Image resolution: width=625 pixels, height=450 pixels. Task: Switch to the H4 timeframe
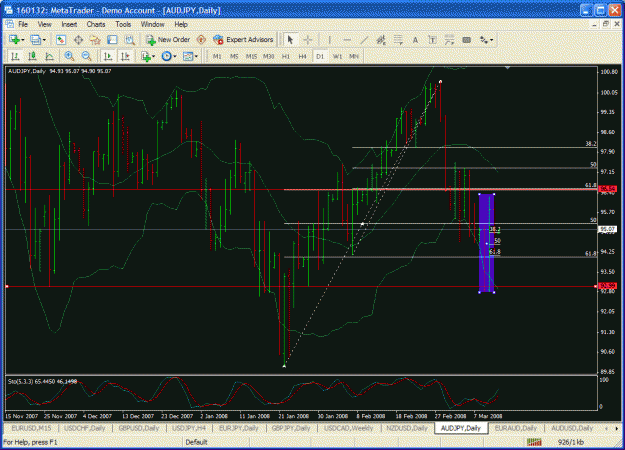(x=303, y=56)
